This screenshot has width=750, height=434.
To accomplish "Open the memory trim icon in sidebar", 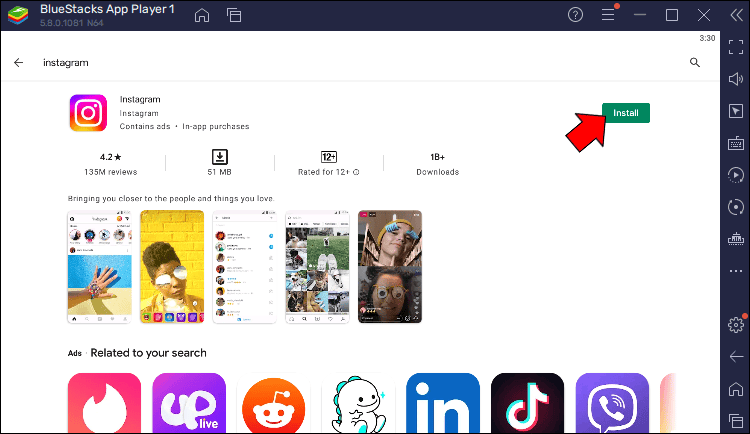I will (x=736, y=239).
